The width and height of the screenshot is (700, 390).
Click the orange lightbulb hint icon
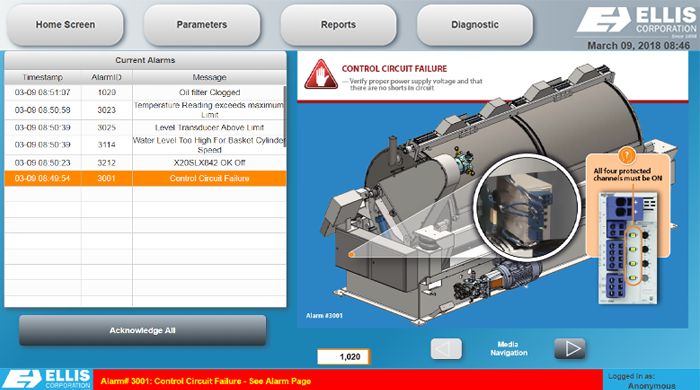point(627,156)
